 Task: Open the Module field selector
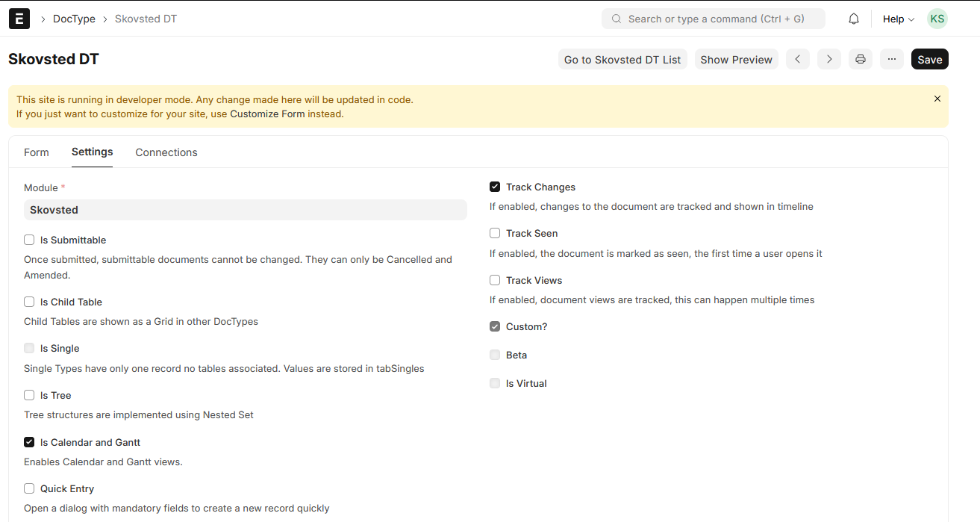(x=245, y=210)
